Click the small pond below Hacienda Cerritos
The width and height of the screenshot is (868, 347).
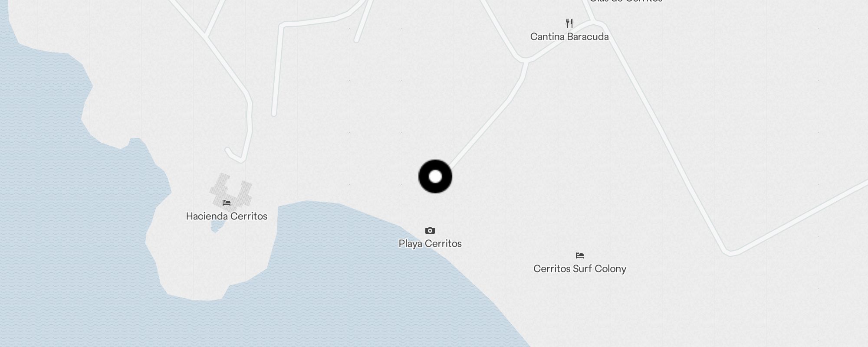[215, 227]
